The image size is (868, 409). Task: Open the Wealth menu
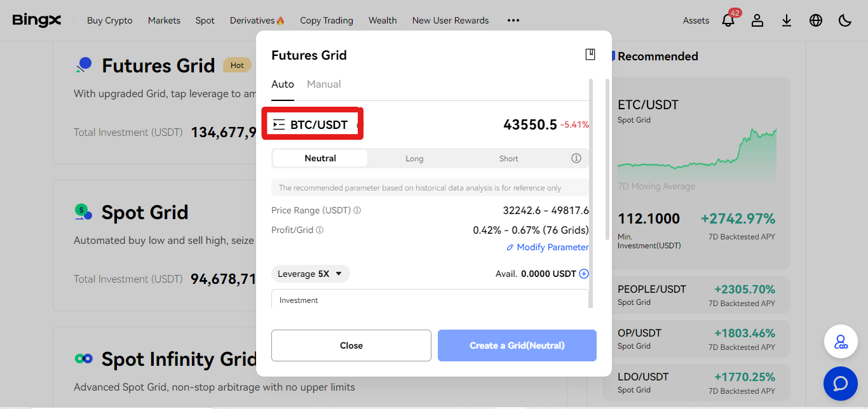(x=383, y=20)
